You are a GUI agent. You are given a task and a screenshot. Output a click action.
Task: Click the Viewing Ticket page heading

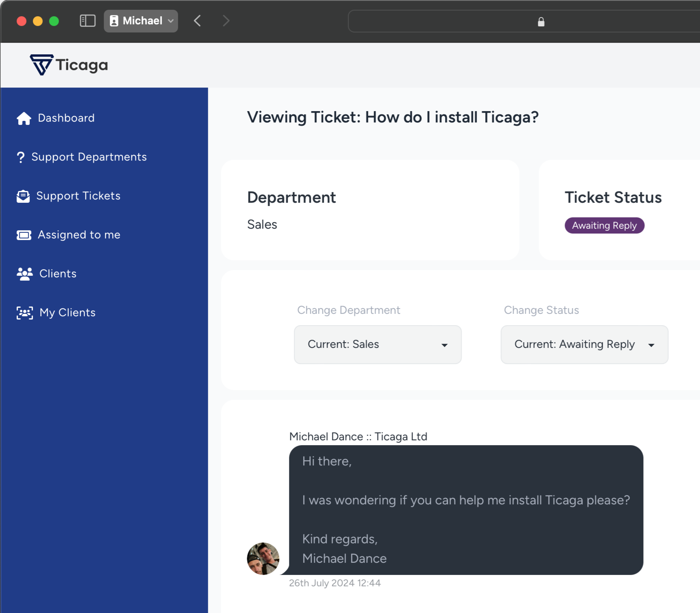pyautogui.click(x=393, y=117)
